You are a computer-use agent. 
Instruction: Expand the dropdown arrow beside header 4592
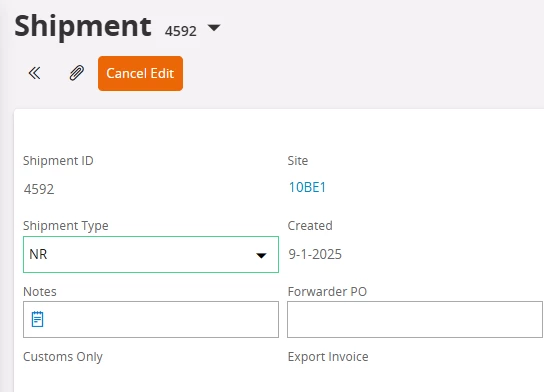coord(214,28)
